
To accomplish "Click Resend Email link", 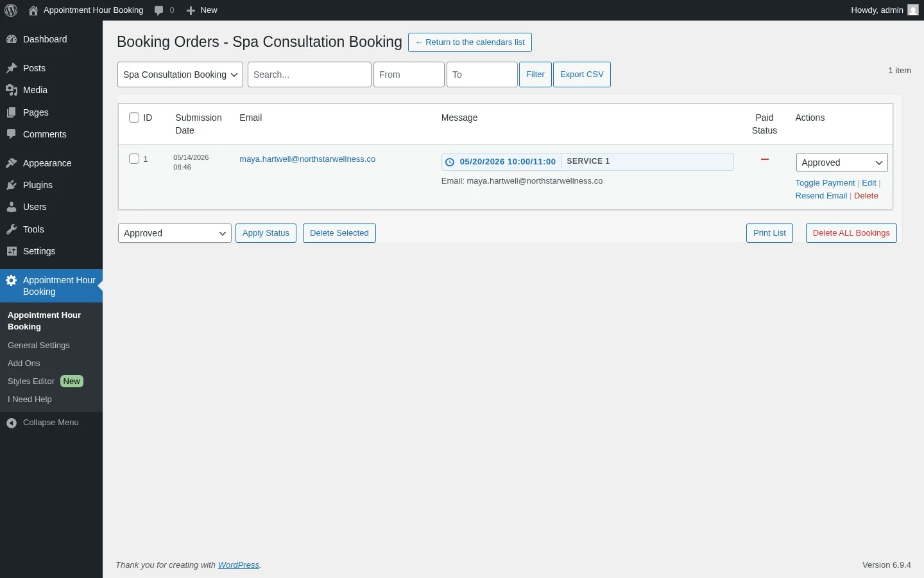I will pos(821,196).
